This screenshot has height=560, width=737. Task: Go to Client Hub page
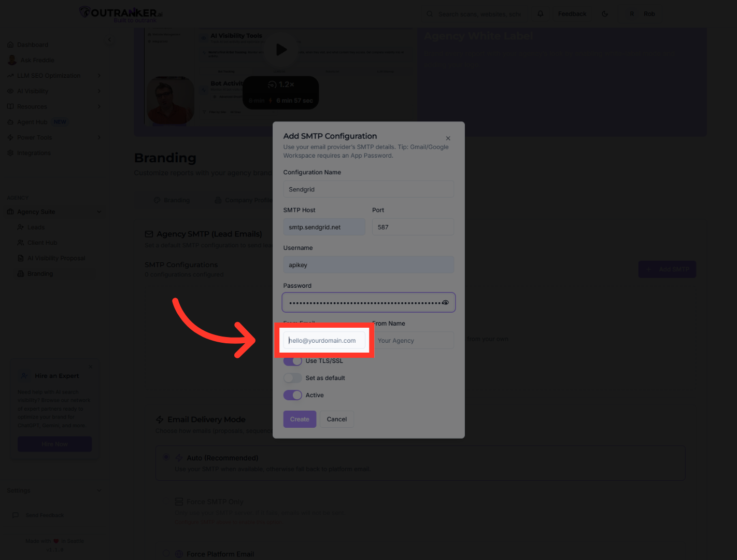[x=42, y=243]
